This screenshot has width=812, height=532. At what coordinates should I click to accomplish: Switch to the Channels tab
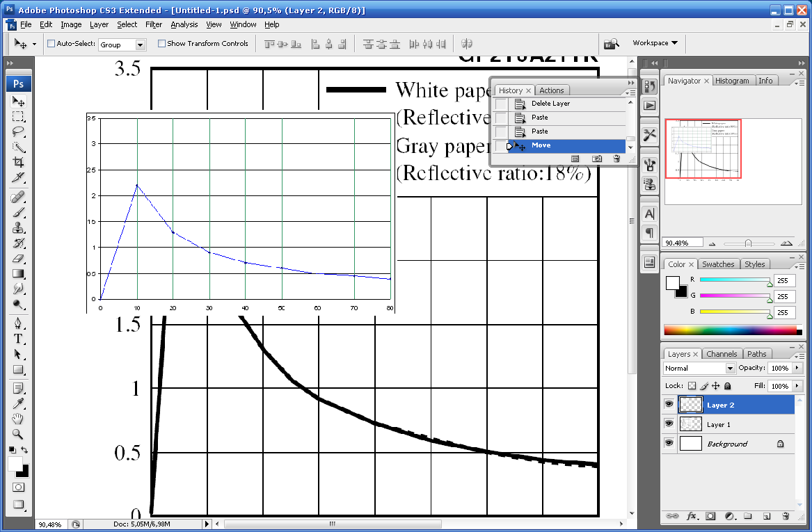coord(723,354)
